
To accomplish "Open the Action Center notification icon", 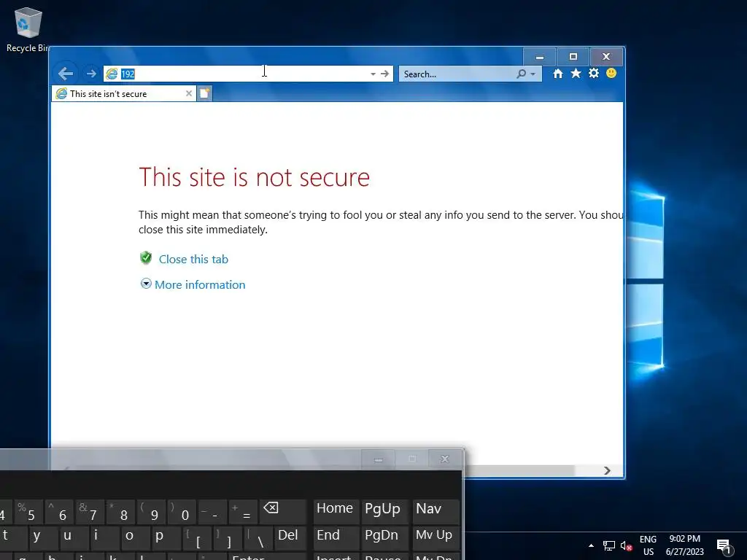I will (x=724, y=546).
